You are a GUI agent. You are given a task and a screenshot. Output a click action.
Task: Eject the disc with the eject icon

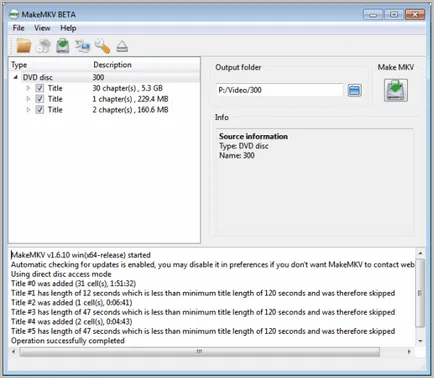pos(122,46)
